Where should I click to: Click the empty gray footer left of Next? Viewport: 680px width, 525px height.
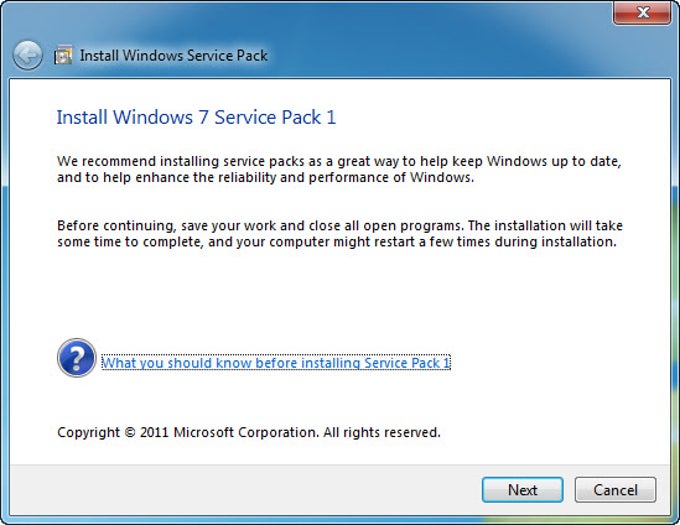(x=250, y=490)
